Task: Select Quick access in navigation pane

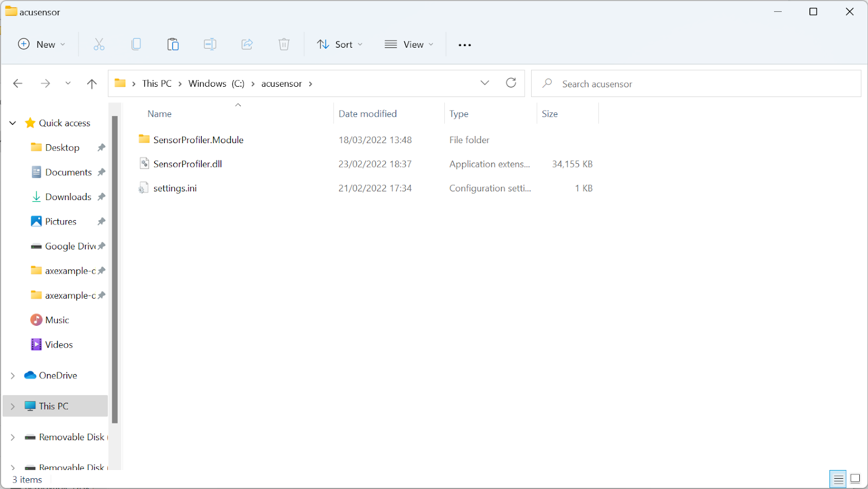Action: [x=65, y=123]
